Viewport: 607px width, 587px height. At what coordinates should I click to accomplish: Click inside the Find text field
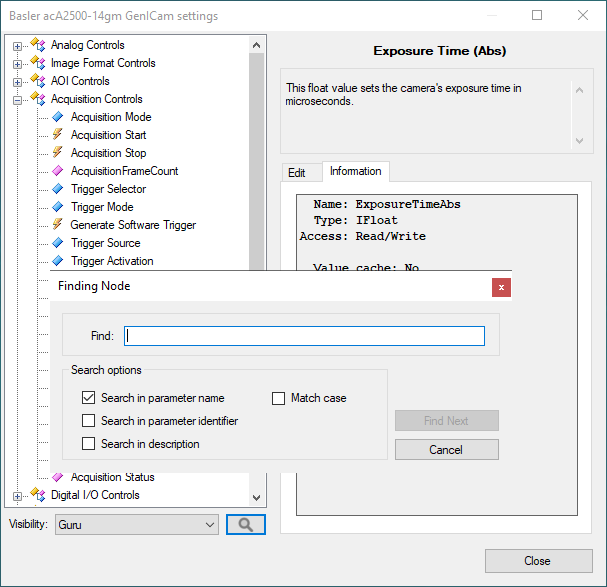(304, 336)
